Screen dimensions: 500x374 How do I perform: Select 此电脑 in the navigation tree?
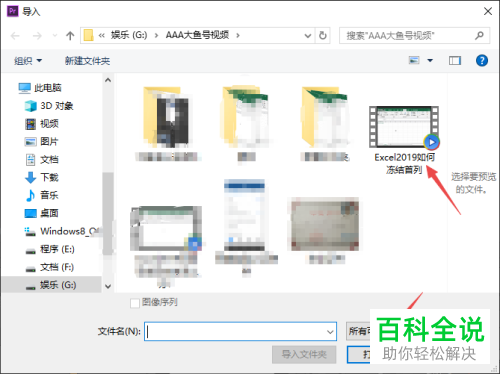pyautogui.click(x=40, y=88)
